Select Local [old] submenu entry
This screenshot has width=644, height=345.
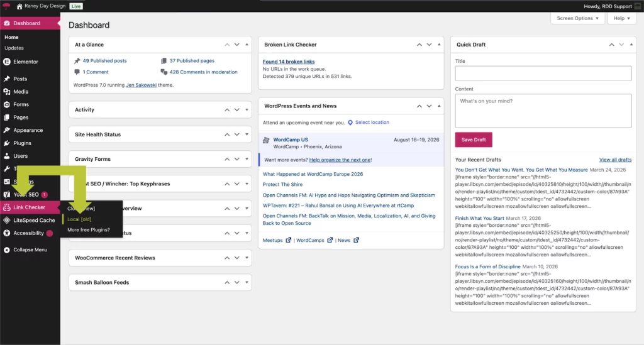(79, 219)
